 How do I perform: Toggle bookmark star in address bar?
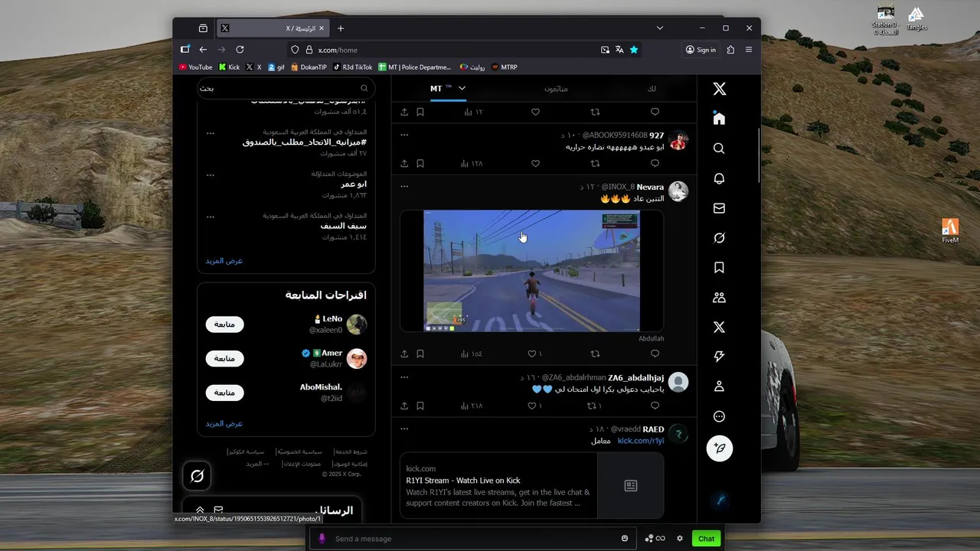click(634, 50)
